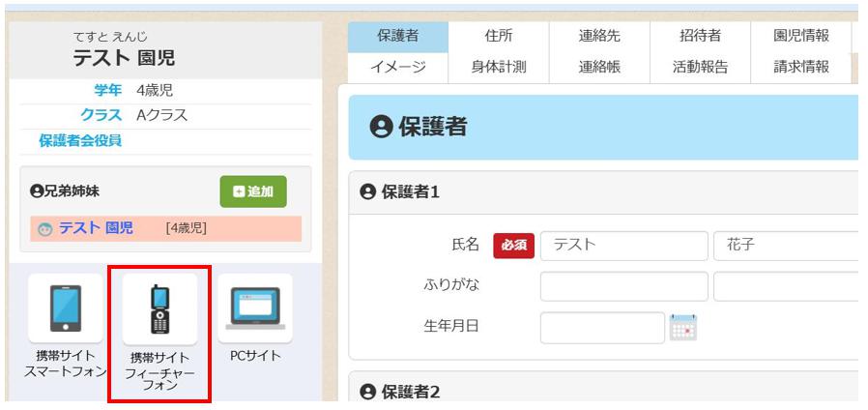Open the 連絡帳 tab

pyautogui.click(x=598, y=67)
